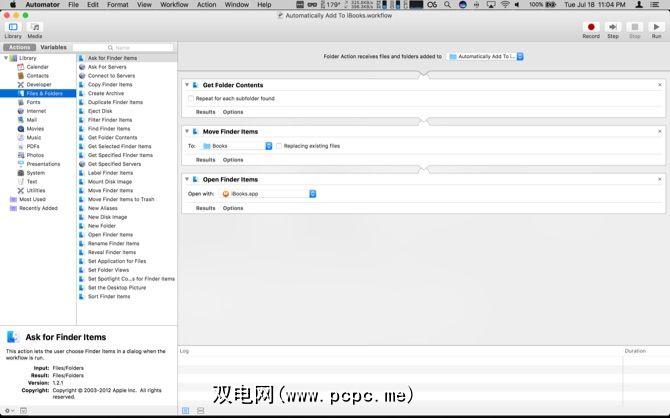Collapse the Get Folder Contents action
The image size is (670, 418).
pyautogui.click(x=187, y=85)
